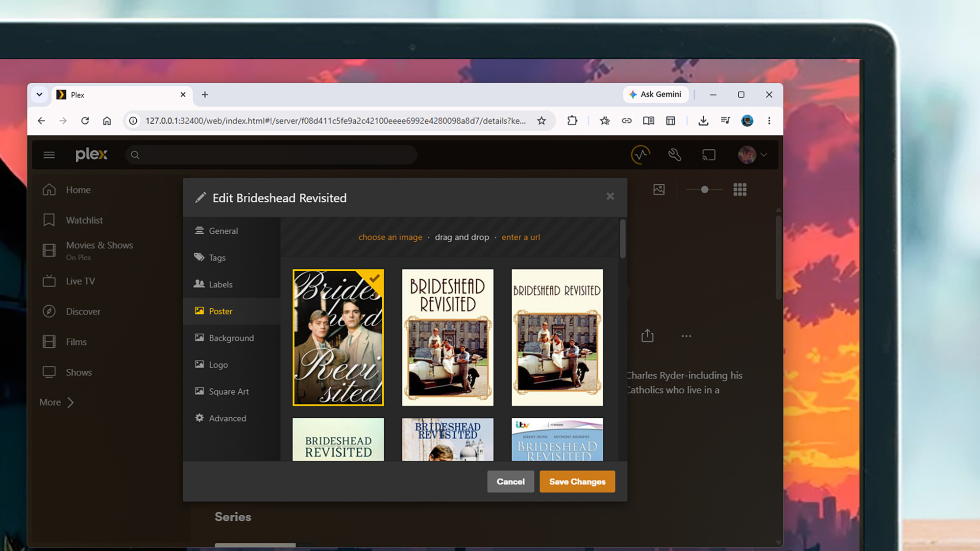980x551 pixels.
Task: Go back in browser
Action: pyautogui.click(x=41, y=120)
